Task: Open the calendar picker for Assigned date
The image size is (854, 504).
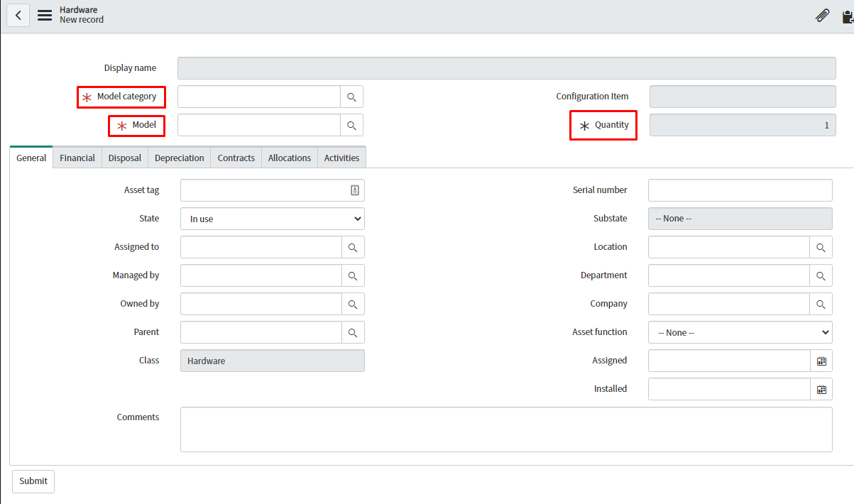Action: pyautogui.click(x=821, y=361)
